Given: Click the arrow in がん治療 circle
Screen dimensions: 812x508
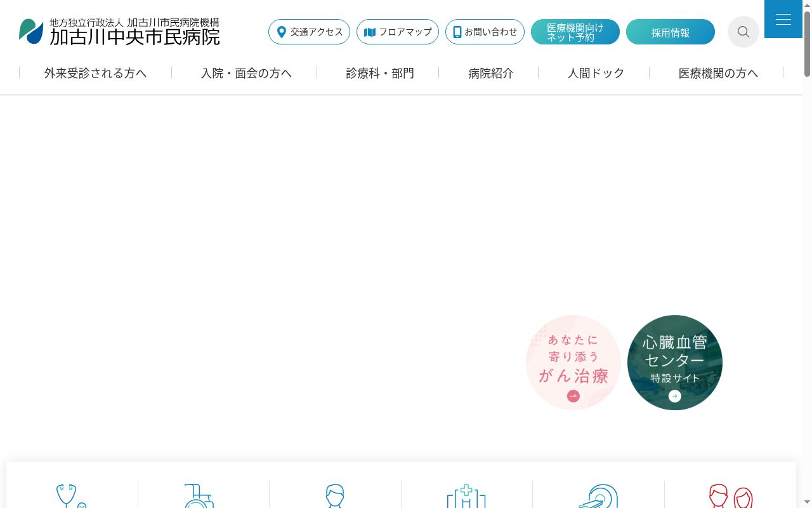Looking at the screenshot, I should (x=573, y=396).
